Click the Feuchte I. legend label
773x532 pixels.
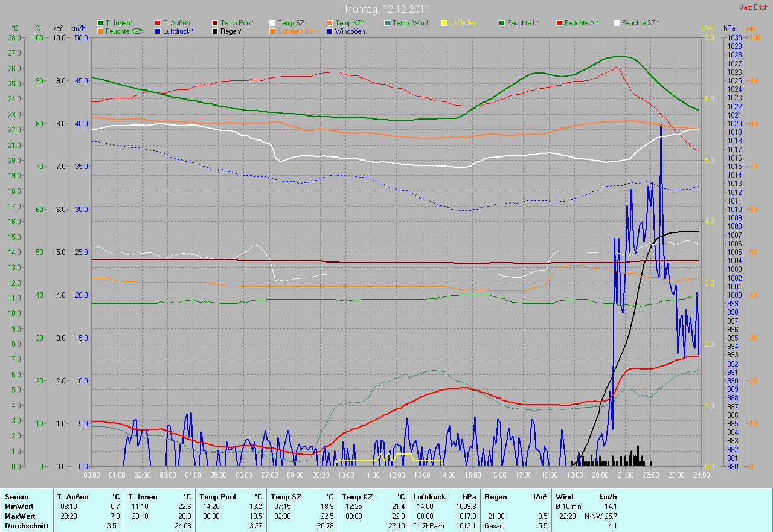[522, 23]
